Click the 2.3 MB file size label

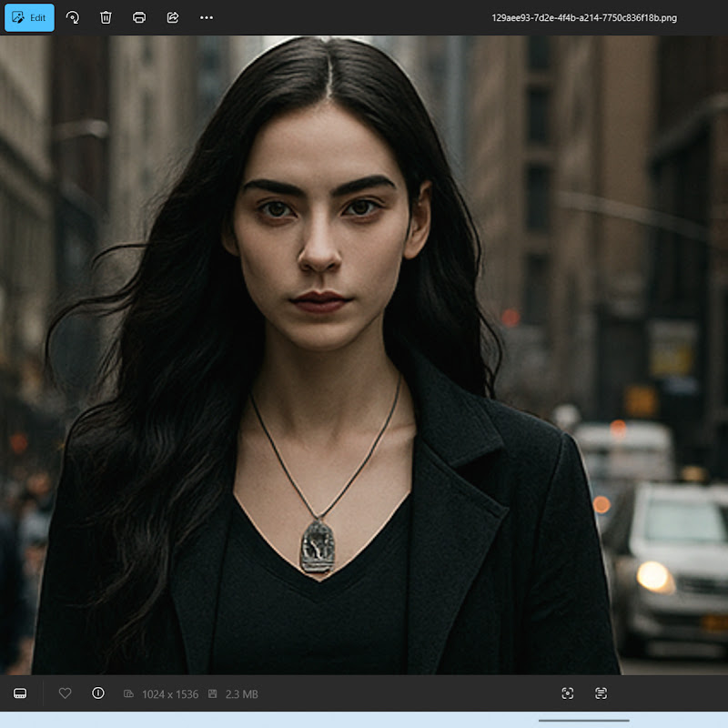point(240,694)
